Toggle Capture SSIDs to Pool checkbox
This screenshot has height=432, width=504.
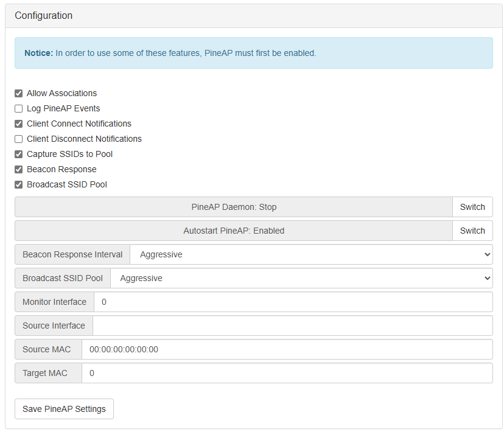coord(19,154)
